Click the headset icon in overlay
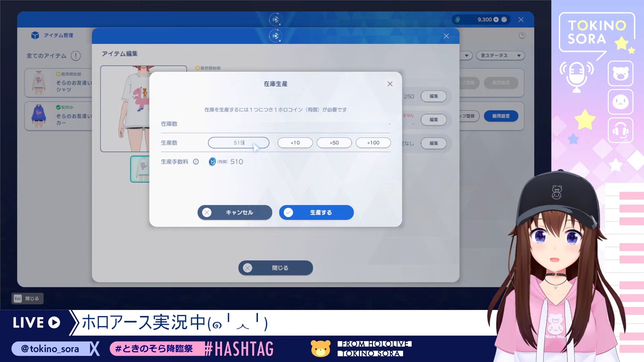Image resolution: width=644 pixels, height=362 pixels. click(621, 130)
